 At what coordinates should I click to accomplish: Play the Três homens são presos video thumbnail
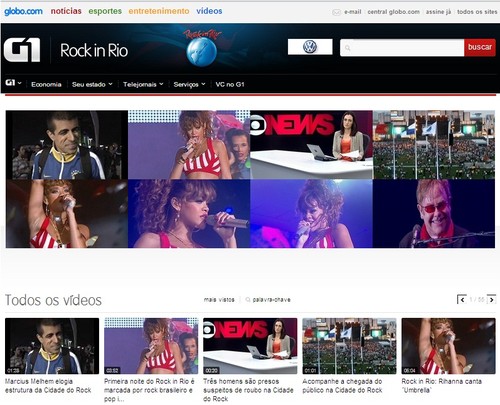(x=250, y=346)
